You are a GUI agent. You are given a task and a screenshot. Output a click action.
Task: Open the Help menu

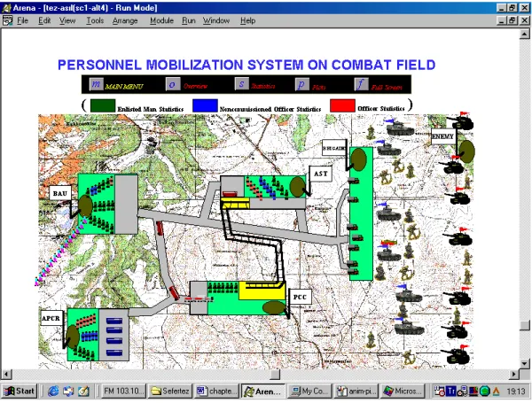(247, 20)
